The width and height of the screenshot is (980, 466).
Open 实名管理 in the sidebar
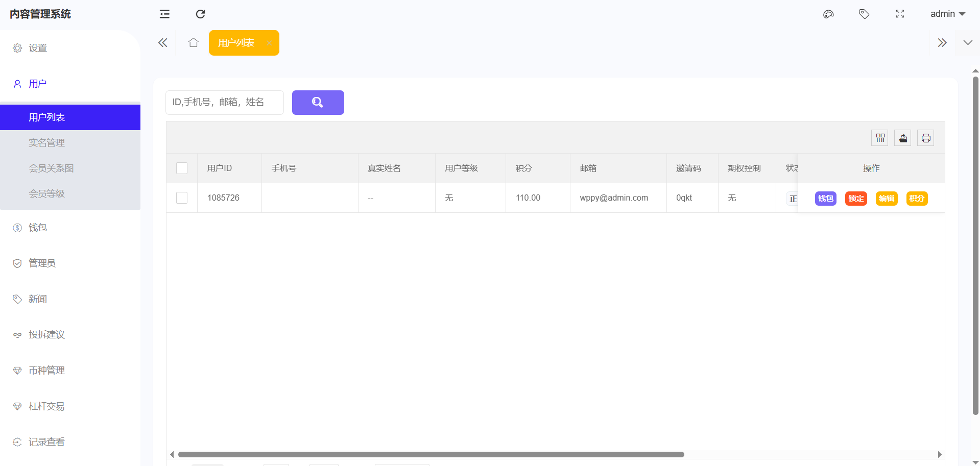pyautogui.click(x=46, y=143)
